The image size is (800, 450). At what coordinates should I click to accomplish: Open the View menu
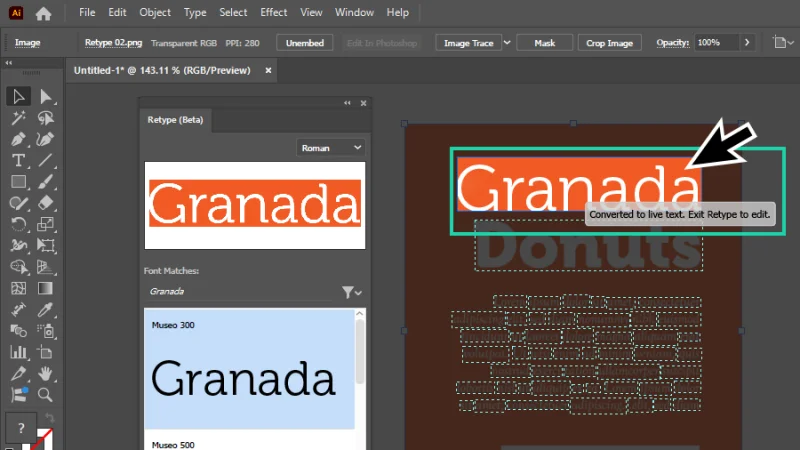point(311,12)
